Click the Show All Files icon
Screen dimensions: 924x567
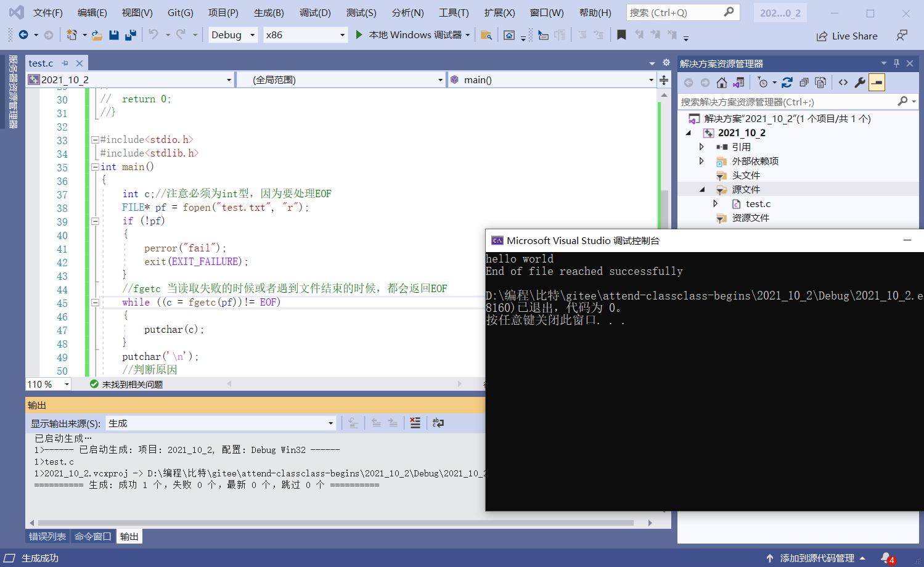pyautogui.click(x=820, y=83)
